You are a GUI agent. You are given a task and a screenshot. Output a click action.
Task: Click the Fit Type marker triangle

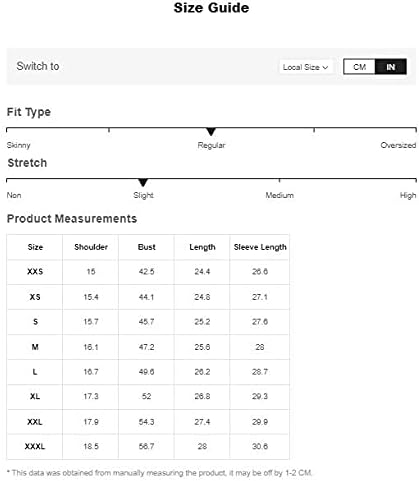(x=211, y=132)
